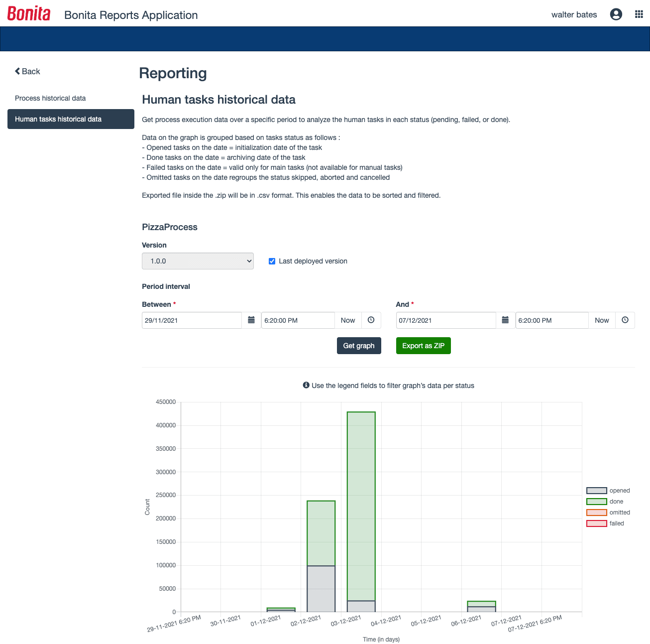Open the clock picker for the And time
650x644 pixels.
[x=625, y=320]
